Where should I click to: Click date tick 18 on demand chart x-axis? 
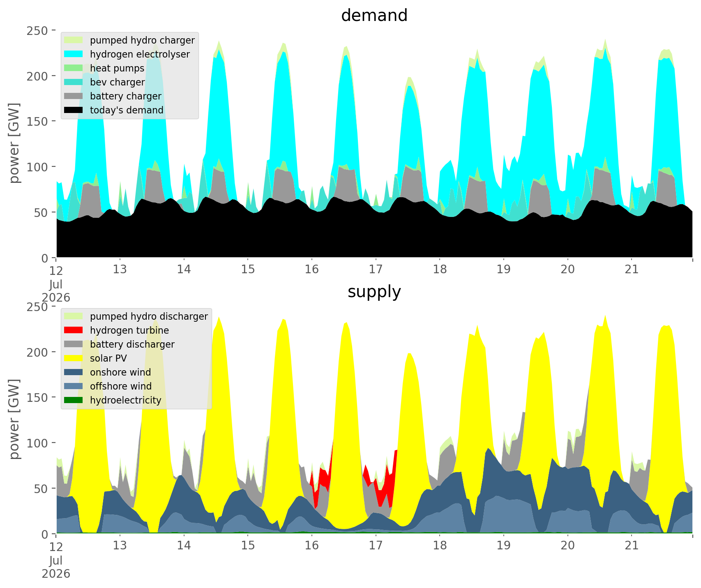(x=440, y=270)
